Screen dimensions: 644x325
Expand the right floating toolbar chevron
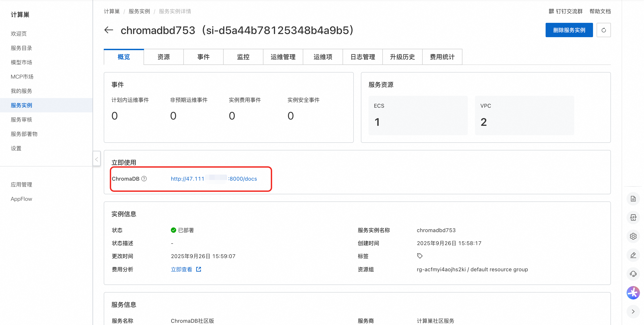633,312
